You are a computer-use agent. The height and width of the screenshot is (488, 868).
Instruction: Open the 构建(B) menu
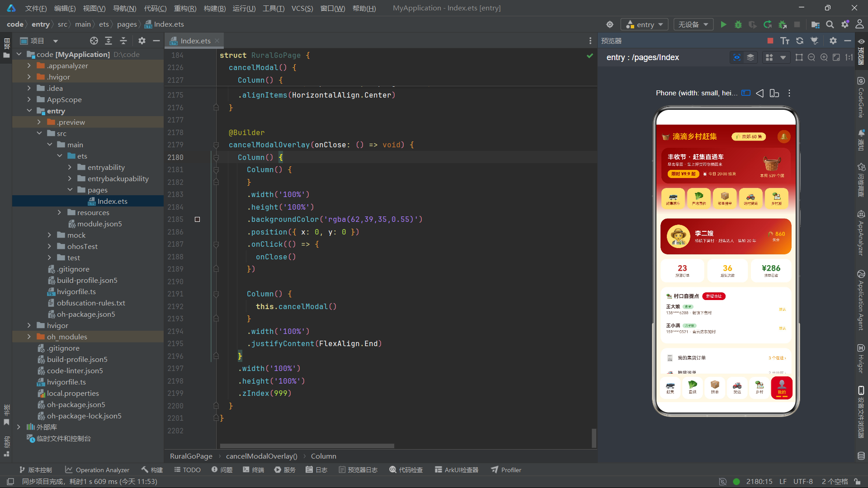coord(215,8)
